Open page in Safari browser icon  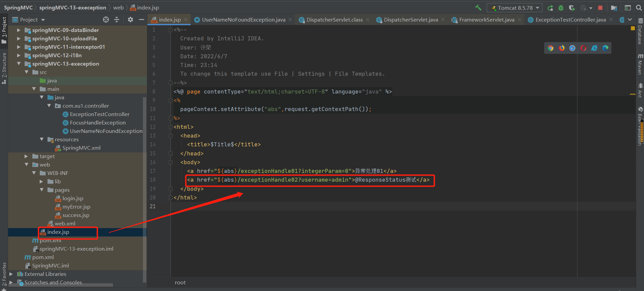[572, 48]
